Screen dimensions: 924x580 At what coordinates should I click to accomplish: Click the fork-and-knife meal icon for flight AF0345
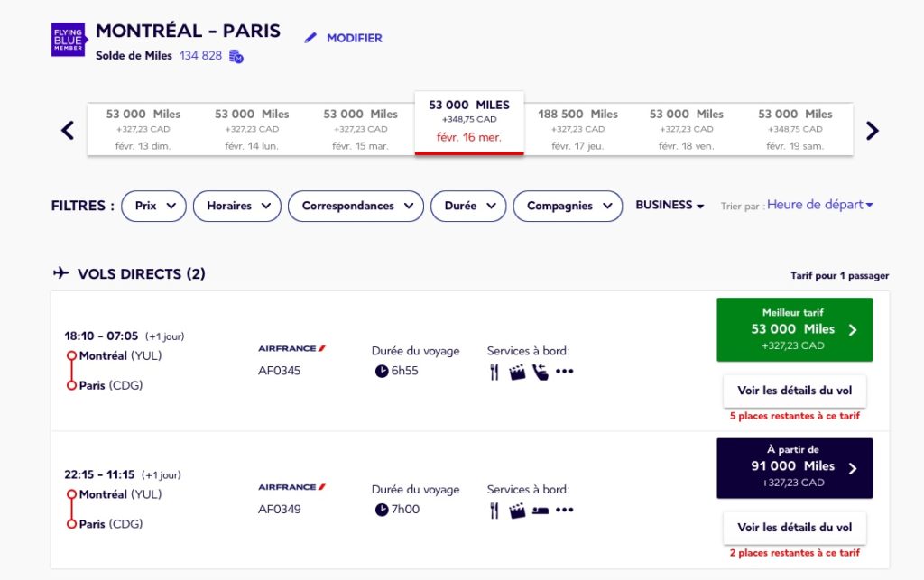pyautogui.click(x=494, y=371)
